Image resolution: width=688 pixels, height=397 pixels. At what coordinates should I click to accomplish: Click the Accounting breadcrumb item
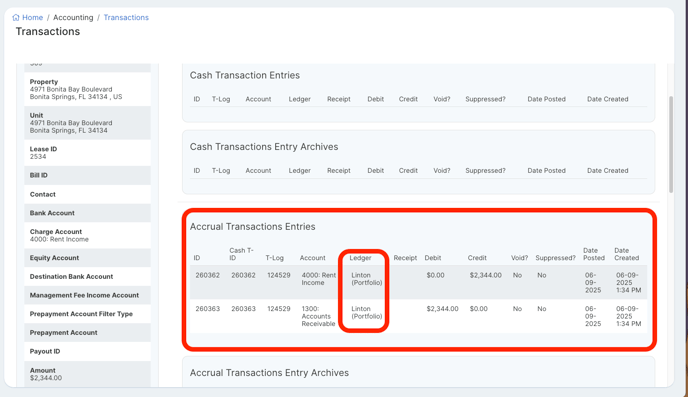[x=73, y=18]
